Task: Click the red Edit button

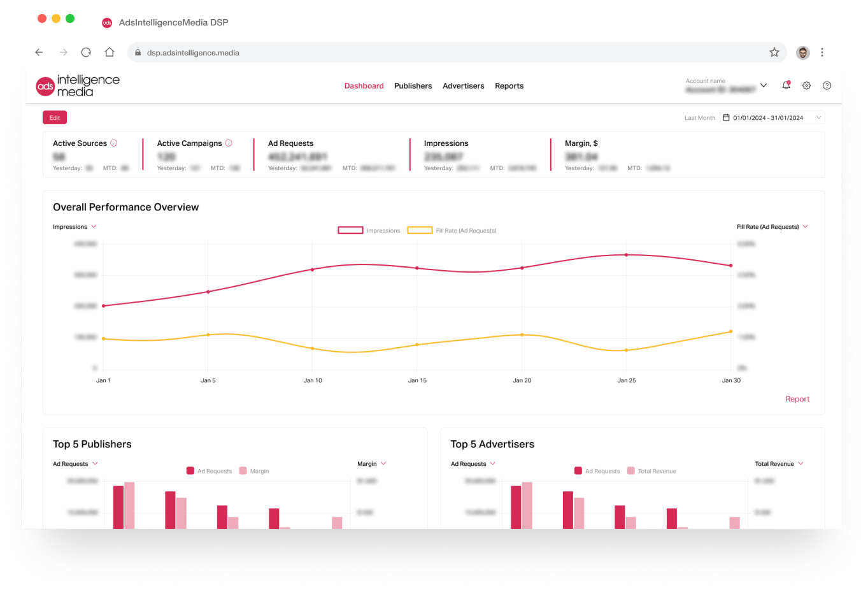Action: (55, 118)
